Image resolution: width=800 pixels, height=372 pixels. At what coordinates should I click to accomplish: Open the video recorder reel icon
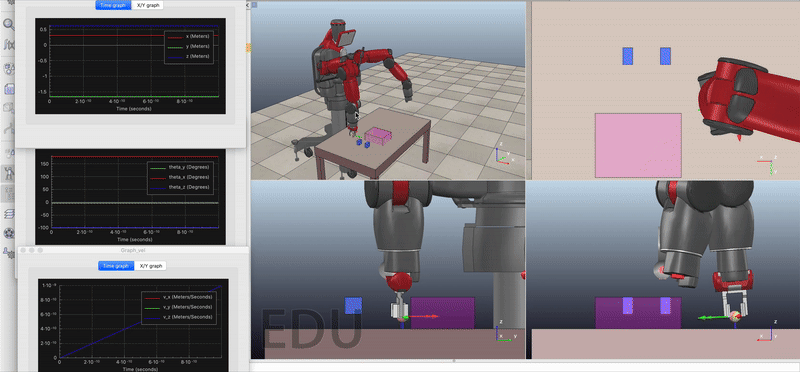[9, 233]
